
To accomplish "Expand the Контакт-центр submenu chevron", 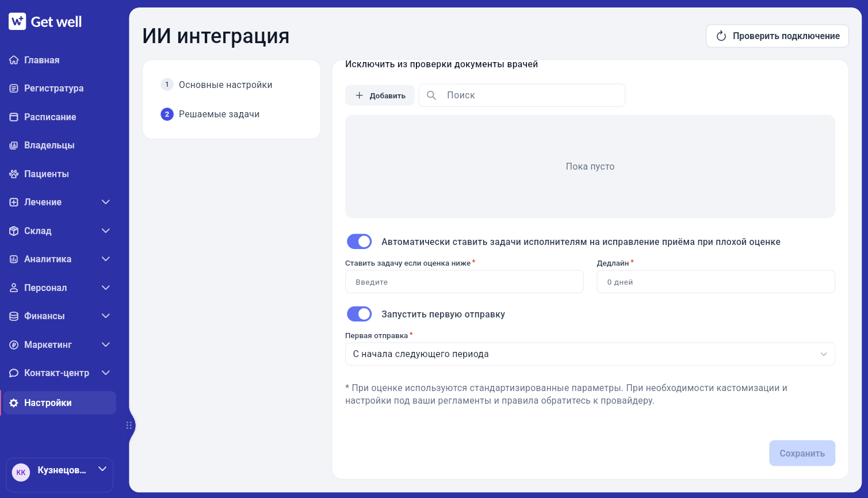I will [106, 373].
